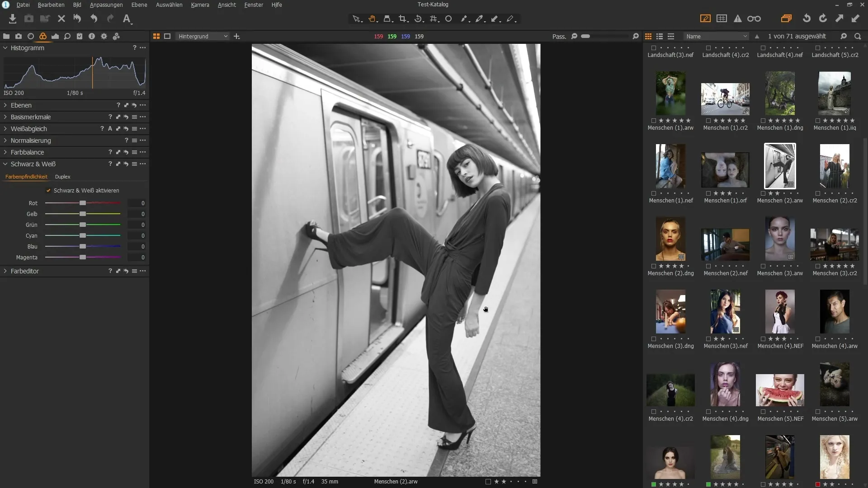The width and height of the screenshot is (868, 488).
Task: Expand the Normalisierung panel
Action: point(5,141)
